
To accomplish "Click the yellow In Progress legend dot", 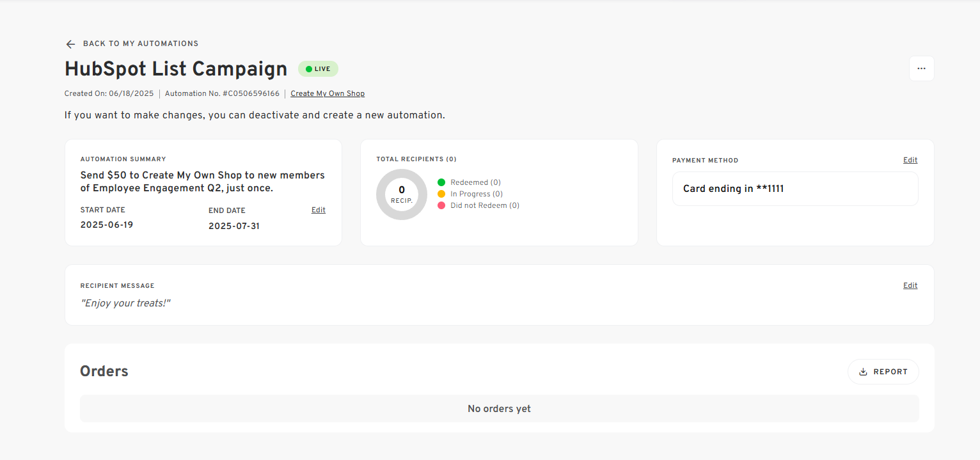I will (x=441, y=194).
